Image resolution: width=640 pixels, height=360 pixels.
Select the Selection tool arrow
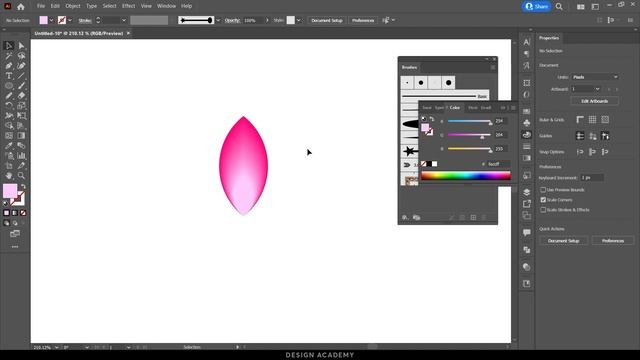coord(9,46)
